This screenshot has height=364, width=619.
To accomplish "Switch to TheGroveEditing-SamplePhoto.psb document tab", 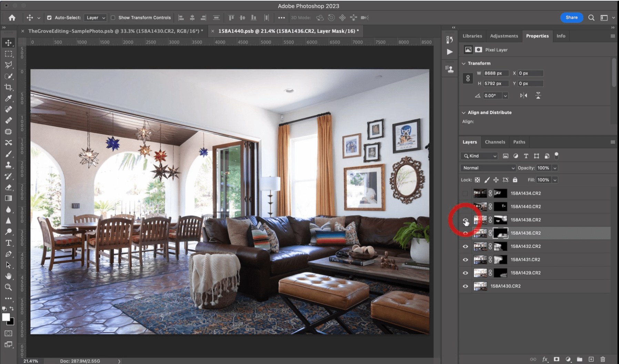I will point(115,31).
